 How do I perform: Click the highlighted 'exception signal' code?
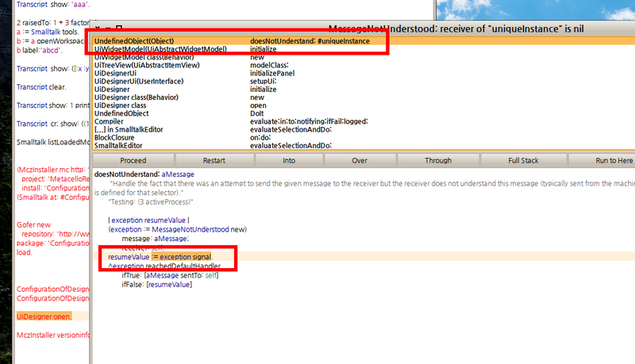(187, 258)
